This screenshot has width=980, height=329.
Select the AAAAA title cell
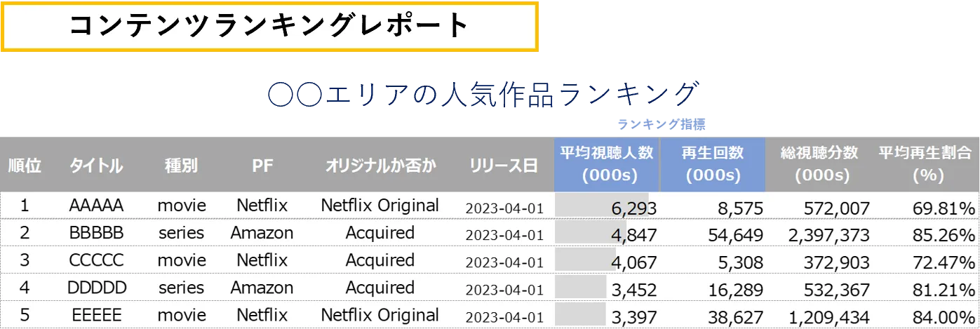tap(96, 206)
